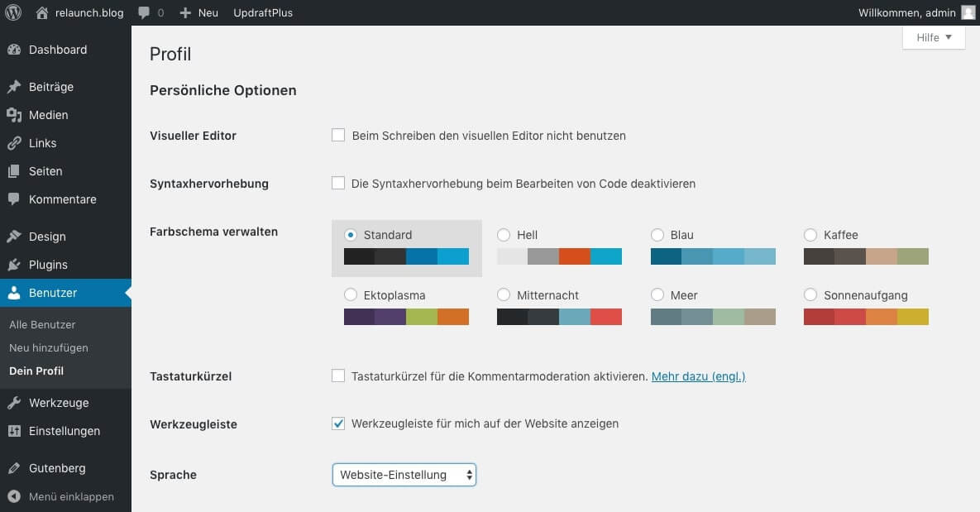Follow the Mehr dazu link
The image size is (980, 512).
point(698,376)
